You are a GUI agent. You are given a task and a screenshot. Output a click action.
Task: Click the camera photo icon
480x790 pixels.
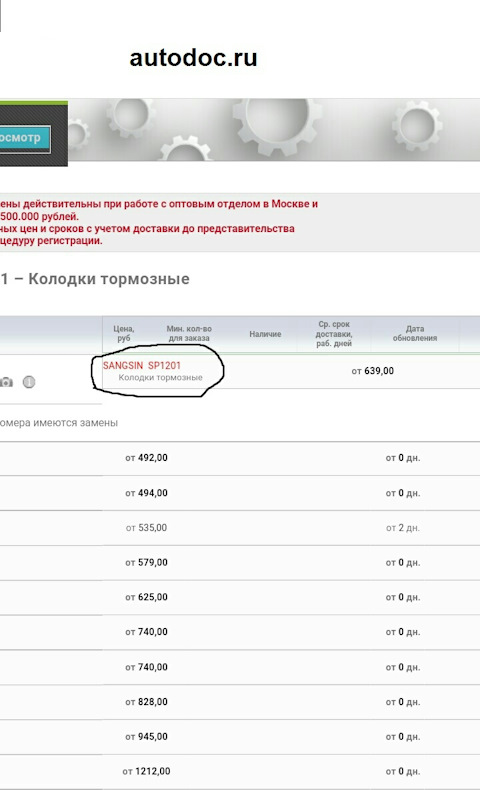click(x=6, y=382)
